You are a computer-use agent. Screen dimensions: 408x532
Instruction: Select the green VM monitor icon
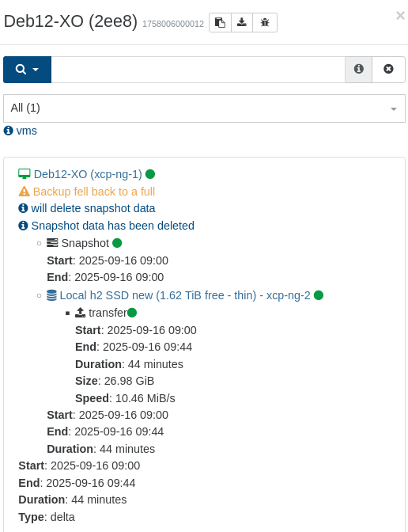[x=25, y=173]
